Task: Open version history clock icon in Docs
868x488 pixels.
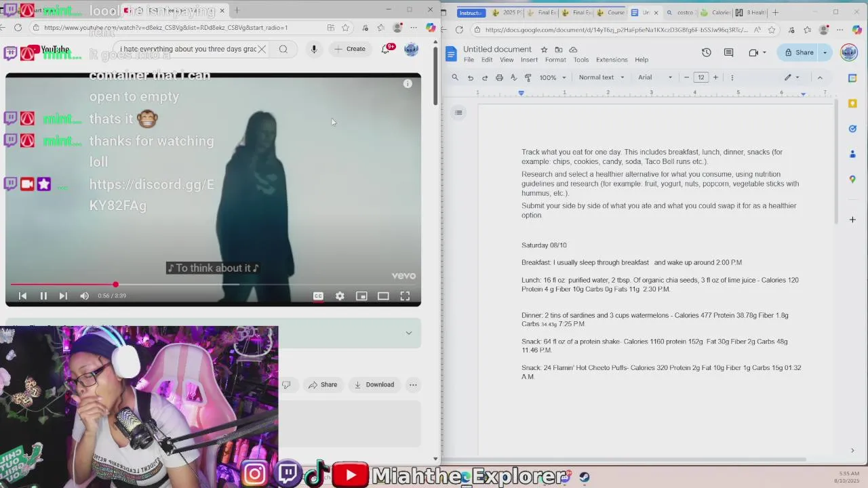Action: click(706, 53)
